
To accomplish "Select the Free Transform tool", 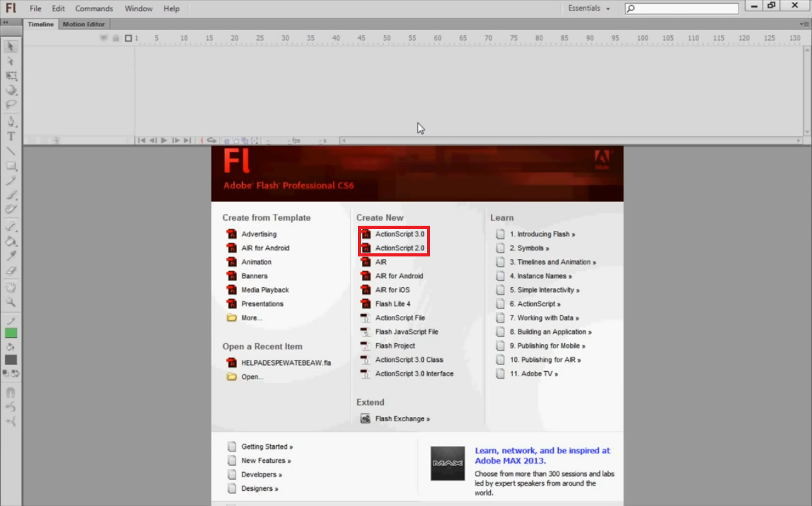I will pyautogui.click(x=10, y=76).
